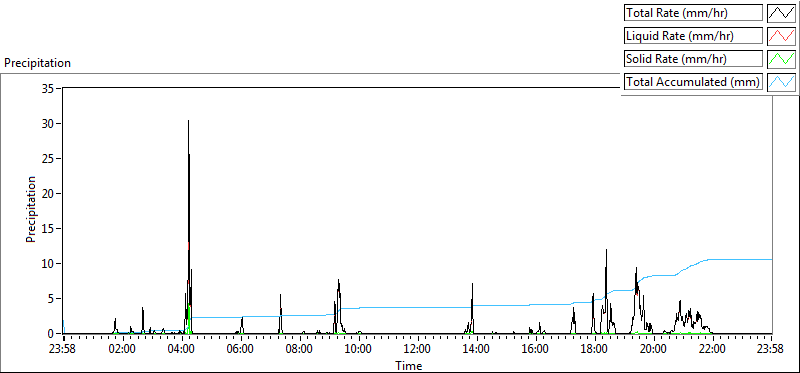Click the accumulated line plateau near 10.5 mm
Viewport: 800px width, 373px height.
(740, 260)
